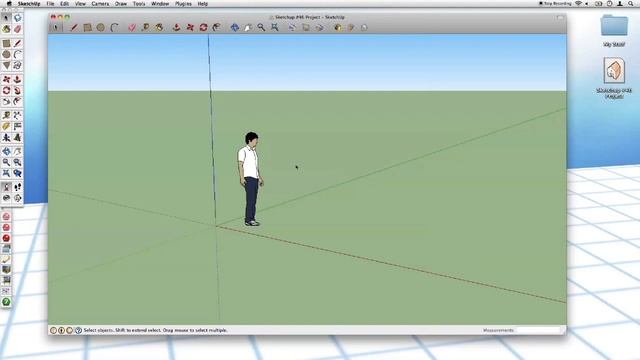Activate the Orbit tool in left palette
This screenshot has width=640, height=360.
click(6, 151)
